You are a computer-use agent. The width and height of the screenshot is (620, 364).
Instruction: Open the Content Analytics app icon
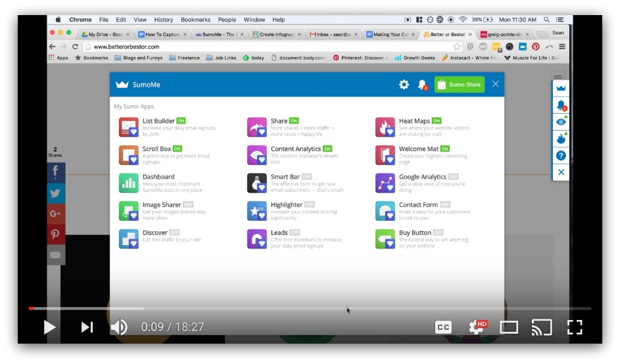click(x=257, y=155)
